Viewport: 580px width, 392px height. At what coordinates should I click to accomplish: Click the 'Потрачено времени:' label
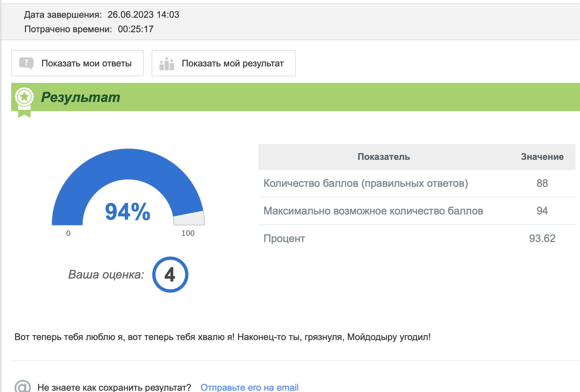coord(68,29)
